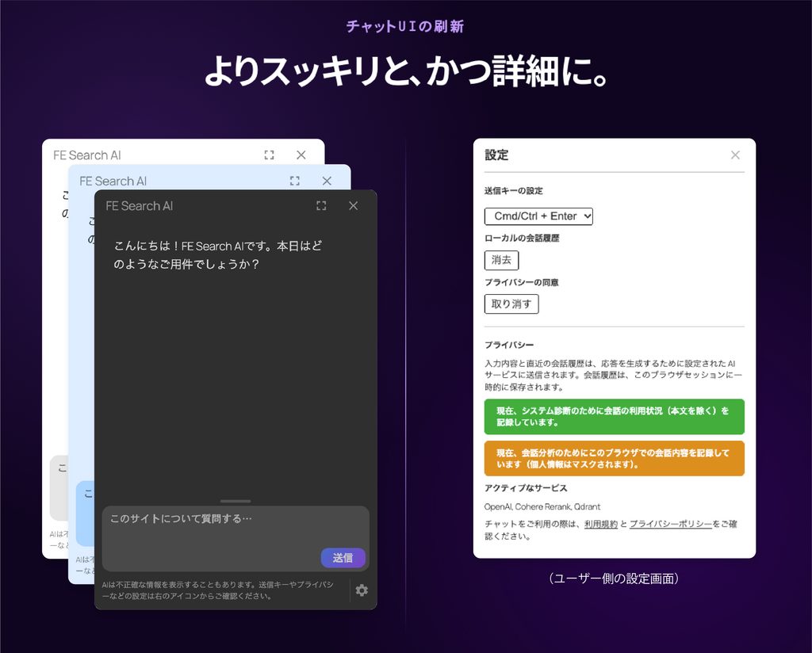The image size is (812, 653).
Task: Click the アクティブなサービス label
Action: (526, 488)
